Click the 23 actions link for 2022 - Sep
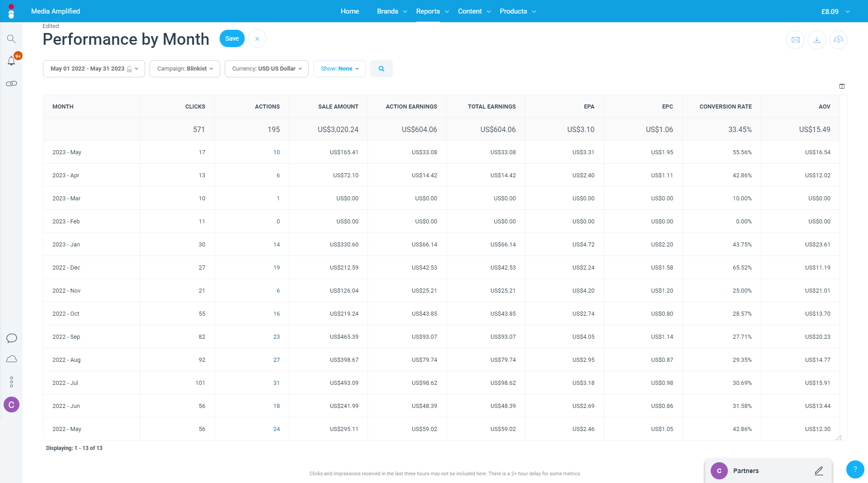 pyautogui.click(x=276, y=337)
